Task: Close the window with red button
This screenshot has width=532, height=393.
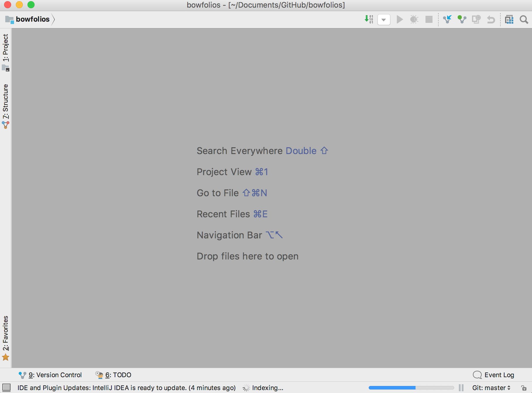Action: point(8,5)
